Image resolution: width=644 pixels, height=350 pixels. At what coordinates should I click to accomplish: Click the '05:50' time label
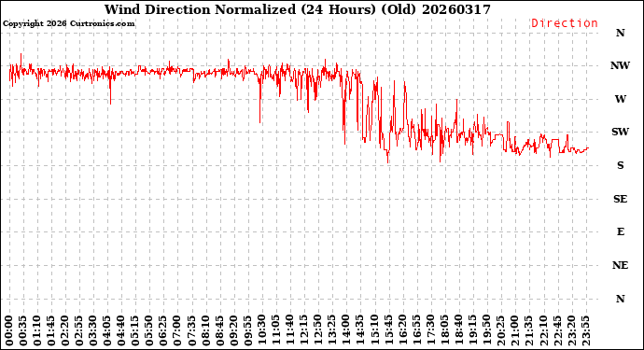149,330
